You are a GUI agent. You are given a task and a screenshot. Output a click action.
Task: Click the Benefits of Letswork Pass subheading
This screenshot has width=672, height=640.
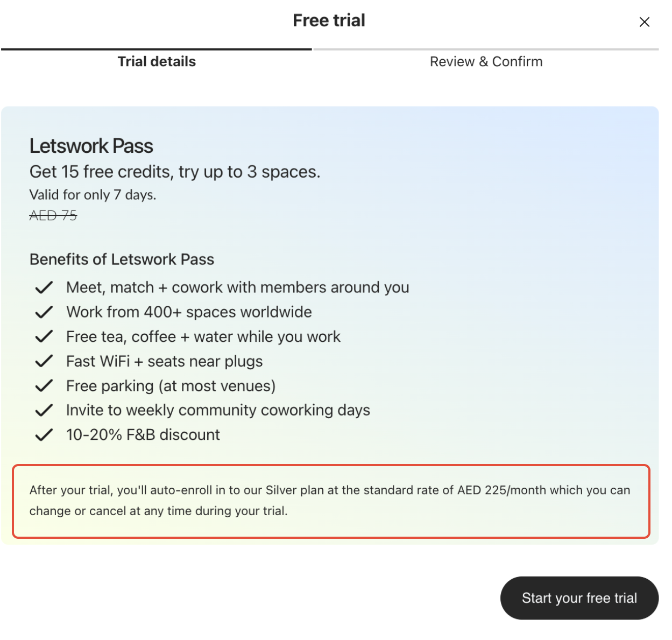point(122,259)
